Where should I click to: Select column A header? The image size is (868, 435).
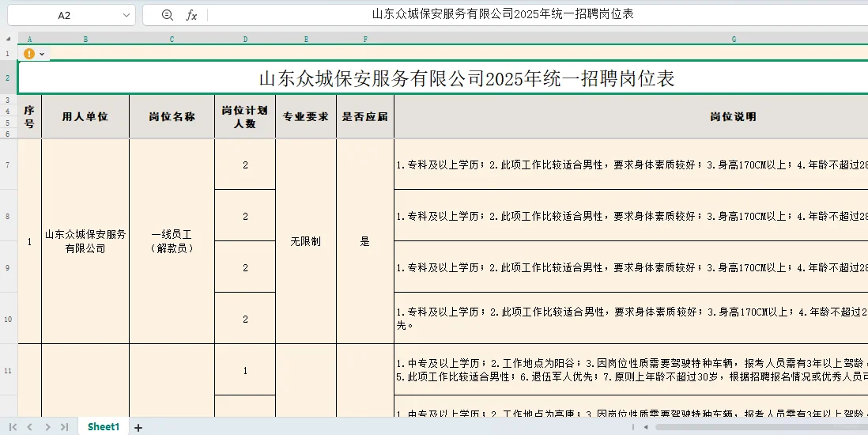tap(29, 39)
